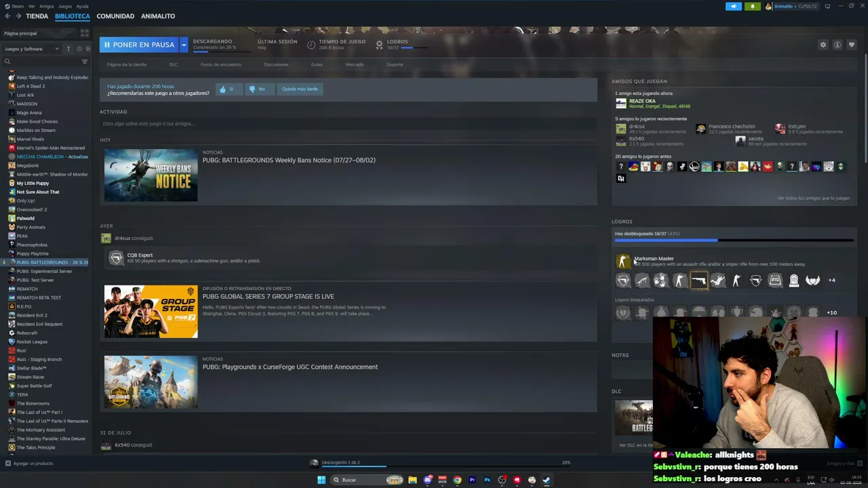Select the highlighted pistol achievement icon
This screenshot has height=488, width=868.
click(x=698, y=280)
